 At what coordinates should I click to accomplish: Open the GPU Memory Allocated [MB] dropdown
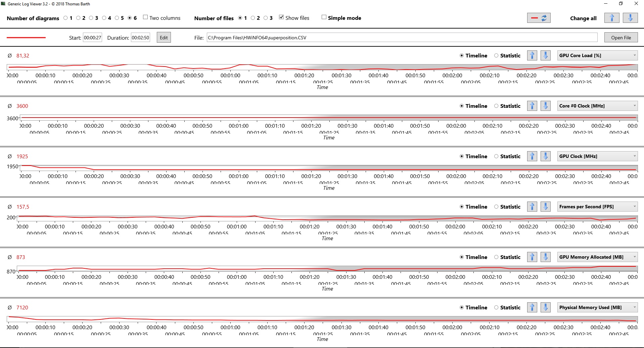(597, 257)
